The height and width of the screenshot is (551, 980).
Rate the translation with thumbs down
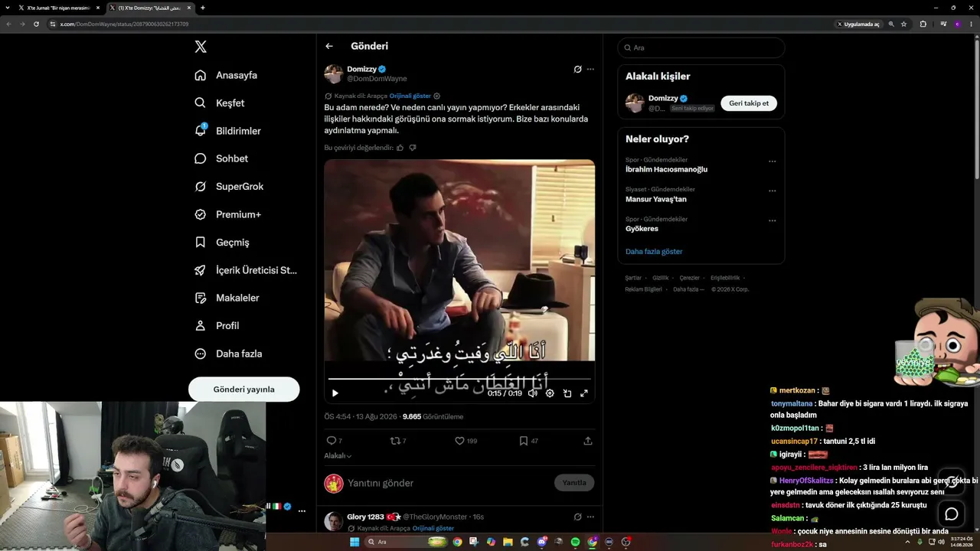click(413, 148)
